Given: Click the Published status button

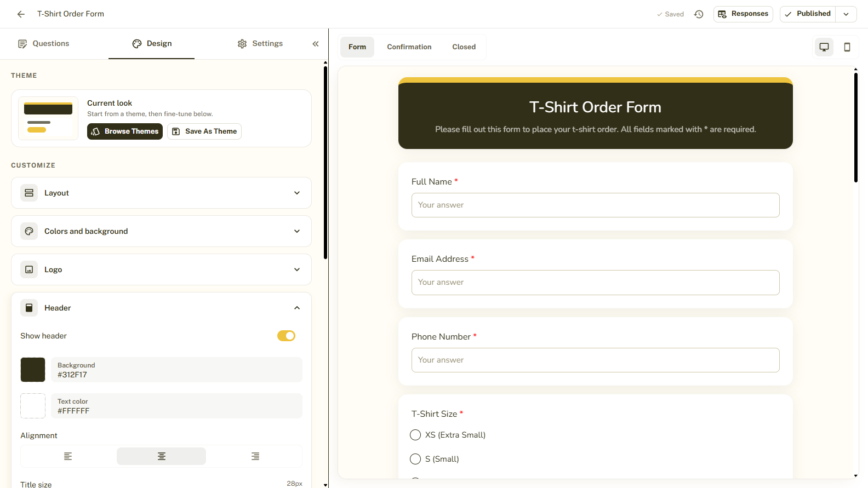Looking at the screenshot, I should point(808,14).
